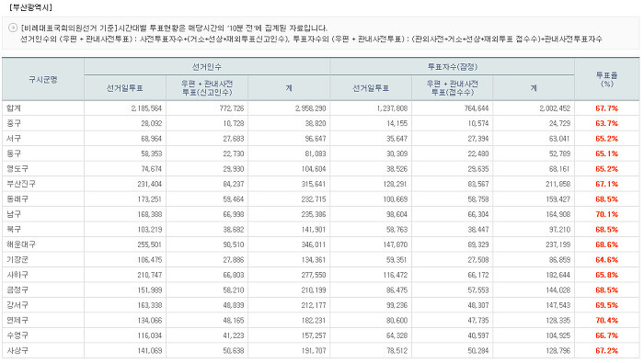Click the 부산진구 row label
Image resolution: width=644 pixels, height=363 pixels.
(x=21, y=184)
